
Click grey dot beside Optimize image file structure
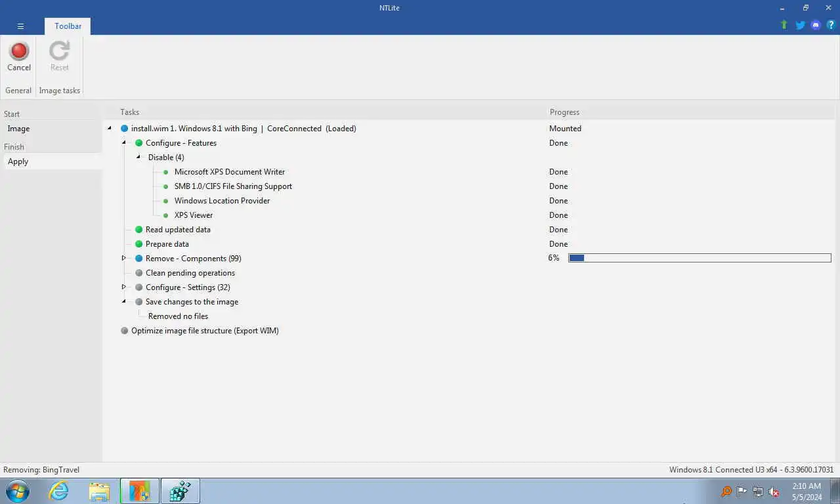(x=124, y=331)
